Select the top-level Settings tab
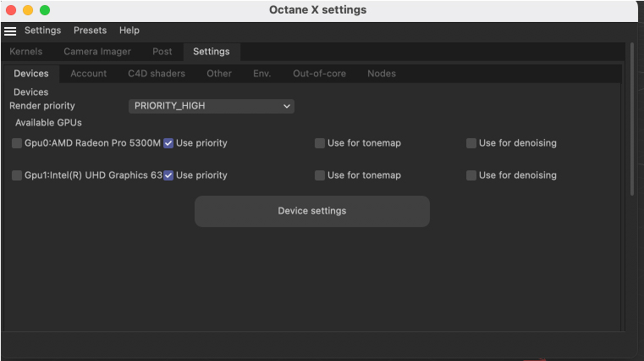This screenshot has height=361, width=644. point(212,52)
